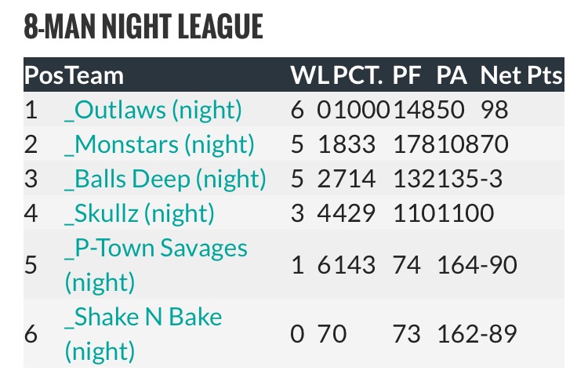Open the _Outlaws (night) team link
This screenshot has width=588, height=392.
click(x=154, y=110)
